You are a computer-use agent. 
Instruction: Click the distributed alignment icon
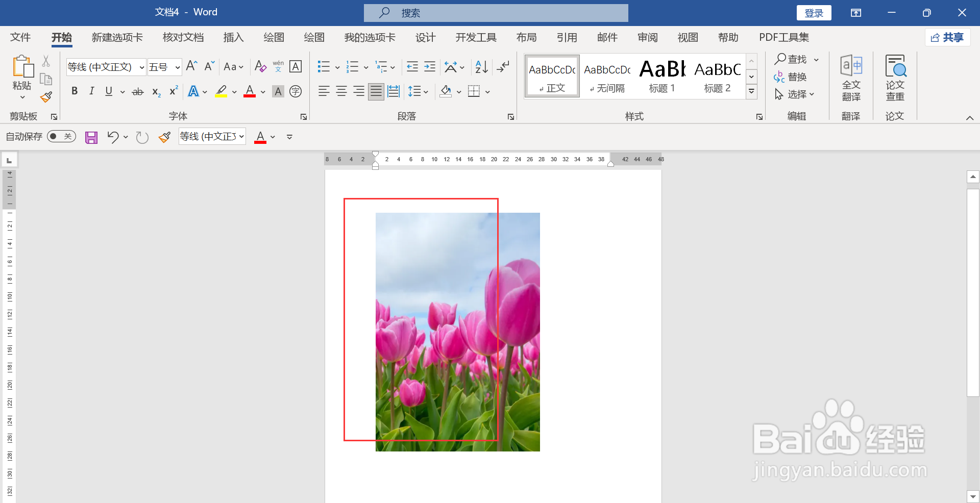pos(394,91)
